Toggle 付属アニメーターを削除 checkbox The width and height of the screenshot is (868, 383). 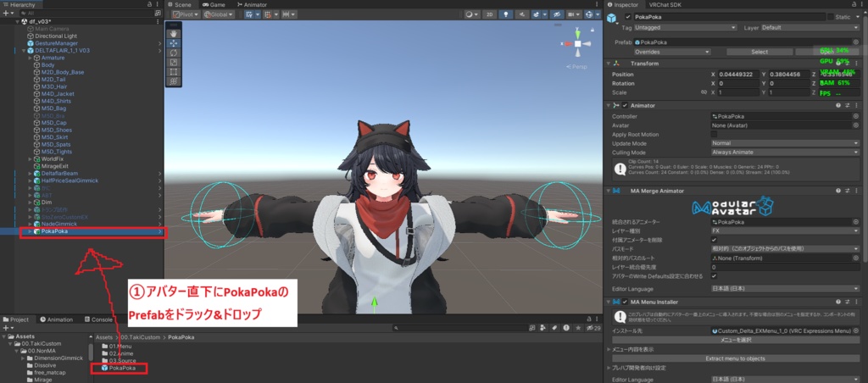[x=714, y=240]
